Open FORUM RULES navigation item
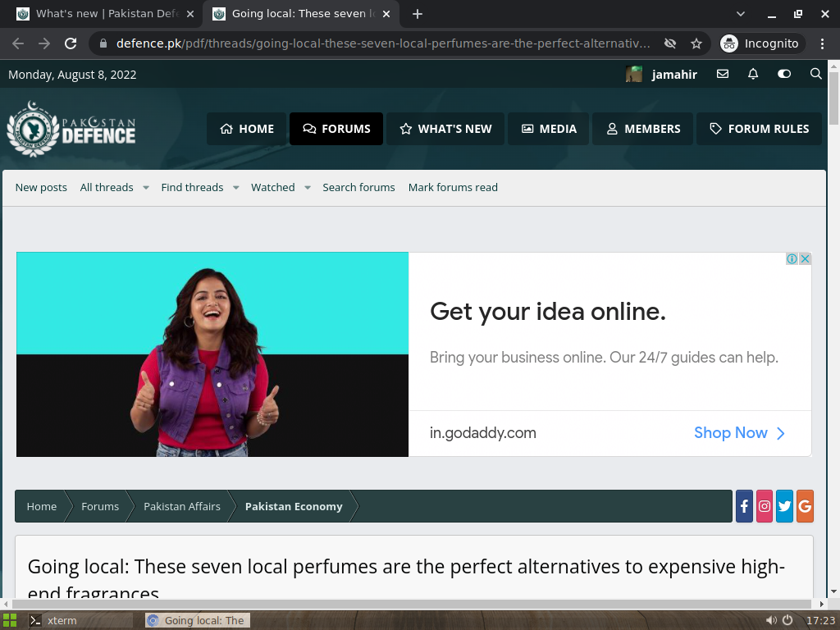Screen dimensions: 840x630 click(759, 129)
